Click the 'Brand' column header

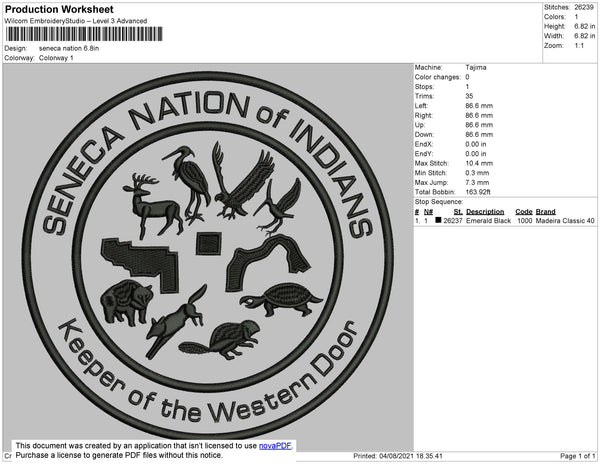(546, 212)
